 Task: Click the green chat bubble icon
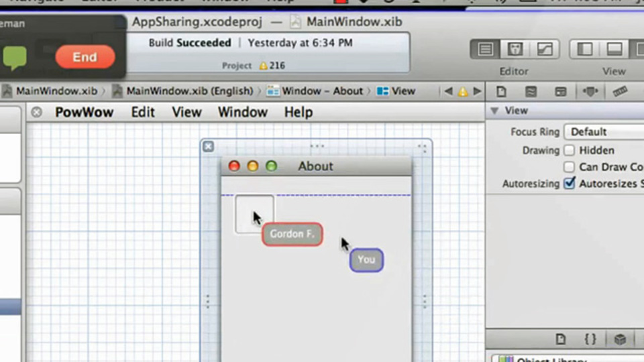(x=15, y=58)
